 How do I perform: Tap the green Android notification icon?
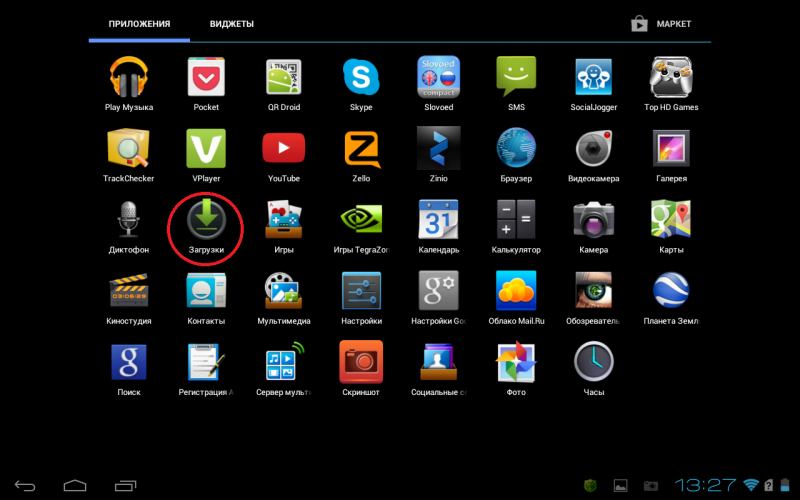590,485
